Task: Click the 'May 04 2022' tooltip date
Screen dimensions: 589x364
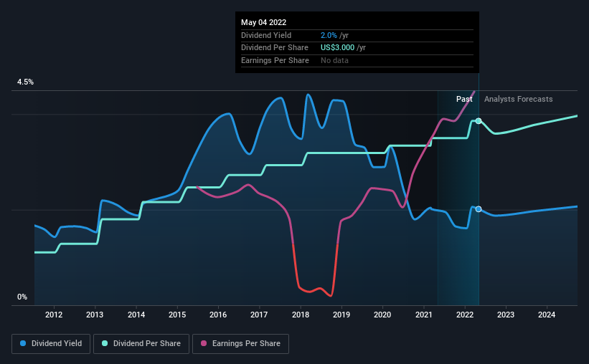Action: point(264,22)
